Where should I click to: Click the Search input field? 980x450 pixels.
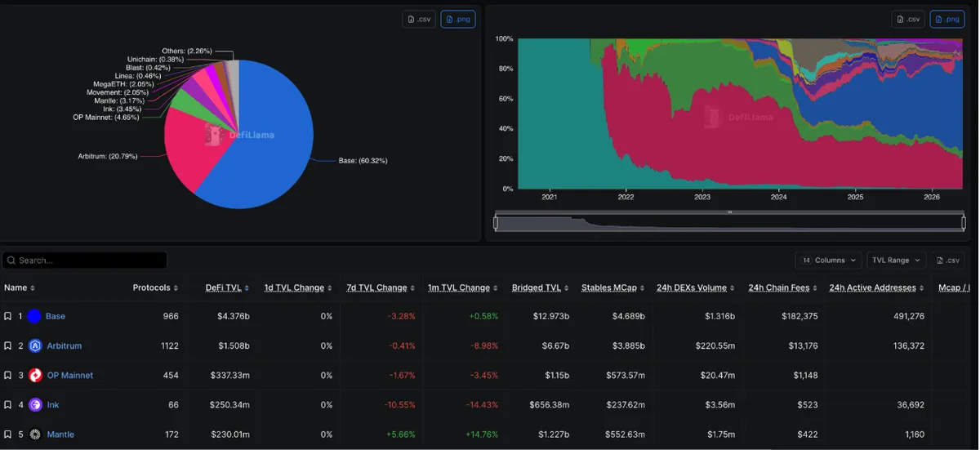85,261
